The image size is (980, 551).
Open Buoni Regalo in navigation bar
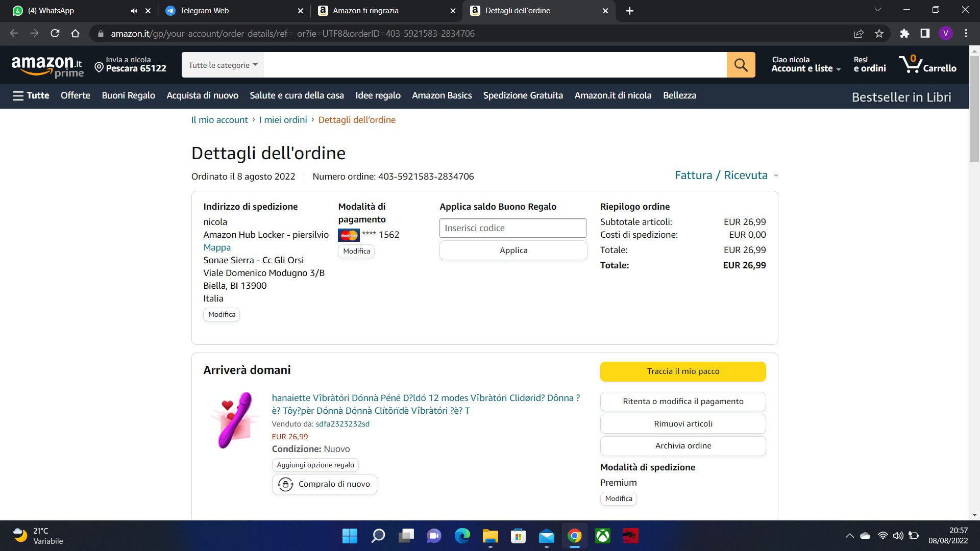(128, 95)
